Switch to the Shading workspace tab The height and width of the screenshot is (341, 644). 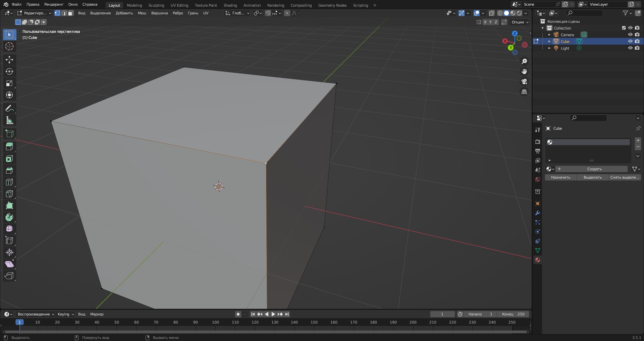pos(230,5)
